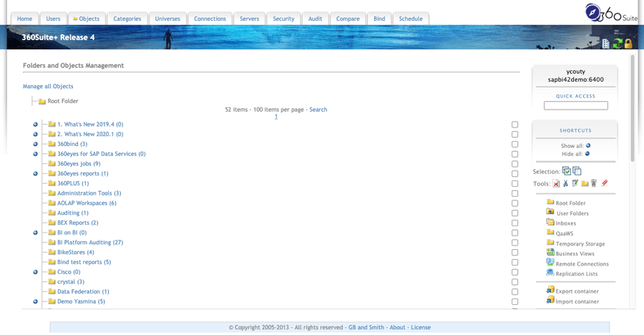Expand the BI on BI folder

35,233
